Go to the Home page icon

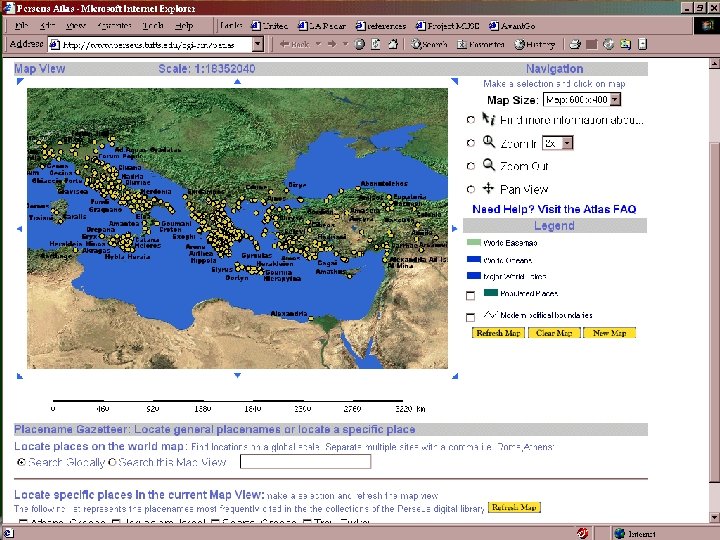pyautogui.click(x=393, y=44)
